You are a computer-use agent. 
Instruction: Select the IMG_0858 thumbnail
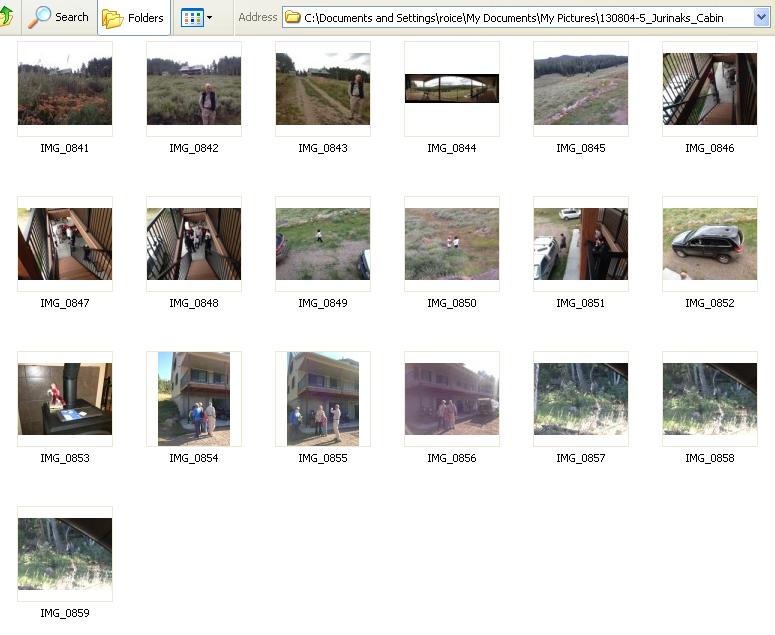tap(710, 399)
